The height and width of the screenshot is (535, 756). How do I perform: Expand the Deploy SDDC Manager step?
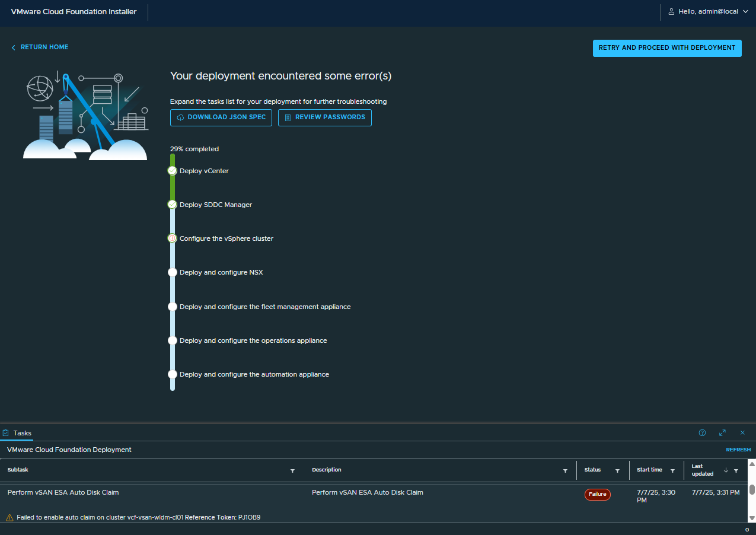pyautogui.click(x=215, y=205)
